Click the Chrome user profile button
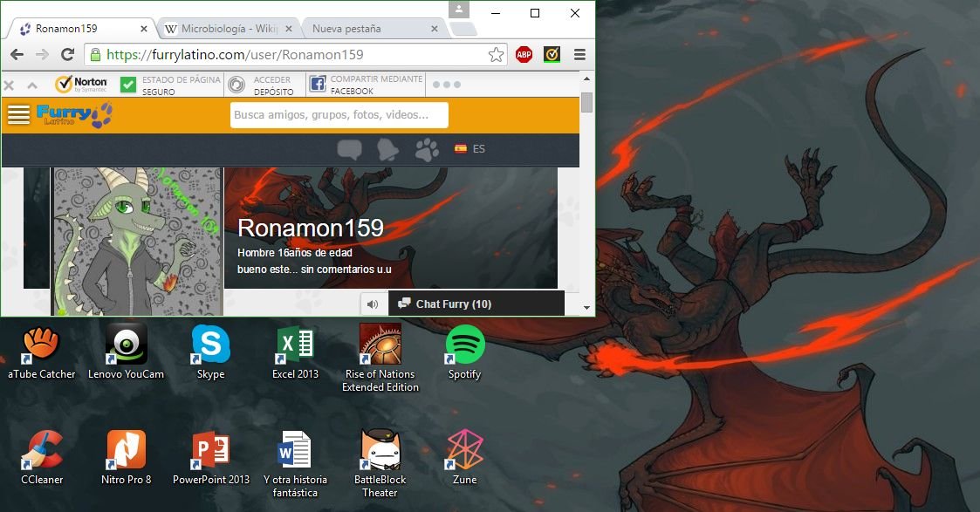Viewport: 980px width, 512px height. click(x=458, y=10)
